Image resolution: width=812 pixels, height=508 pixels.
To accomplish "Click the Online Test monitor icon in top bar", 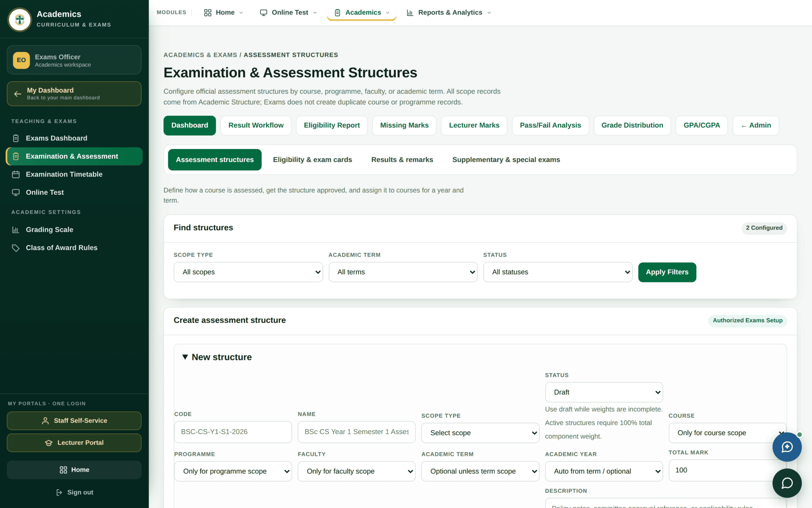I will pyautogui.click(x=263, y=13).
